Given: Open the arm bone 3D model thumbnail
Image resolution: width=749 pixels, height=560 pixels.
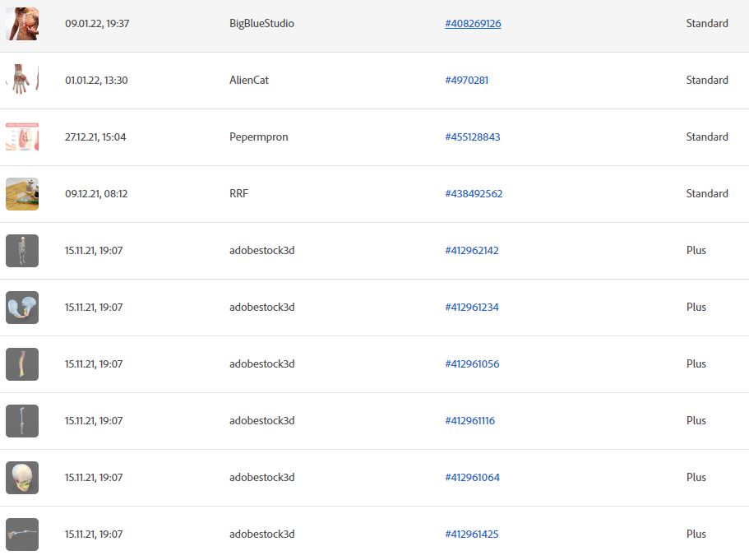Looking at the screenshot, I should (22, 535).
